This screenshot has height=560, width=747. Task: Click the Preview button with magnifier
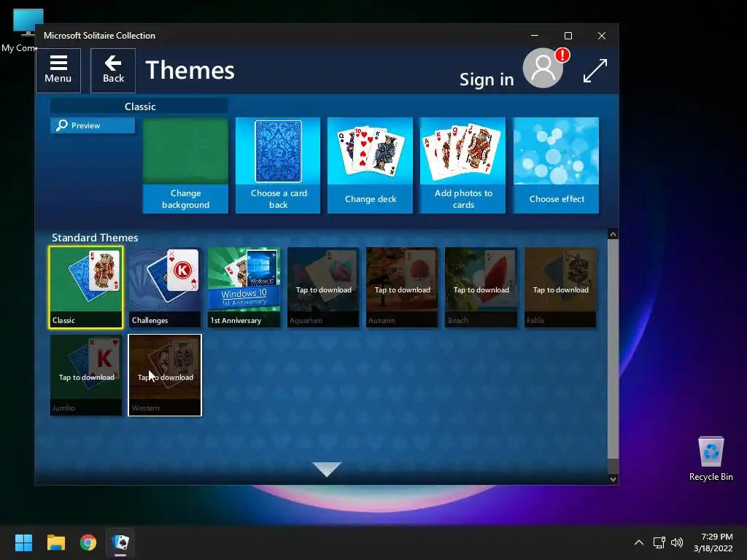coord(93,125)
